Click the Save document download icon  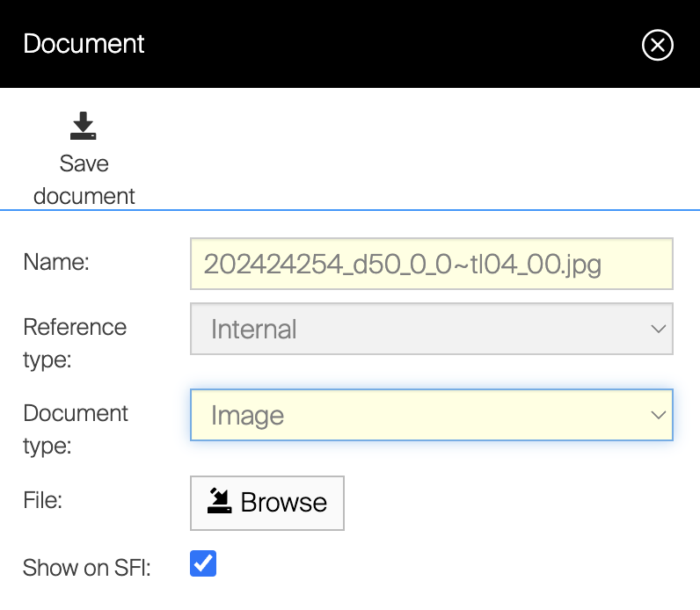[84, 127]
